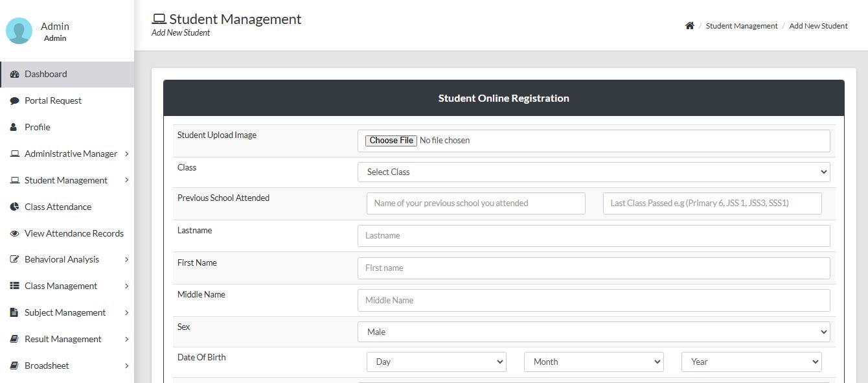Open the Day dropdown for birth date
The width and height of the screenshot is (868, 383).
436,362
